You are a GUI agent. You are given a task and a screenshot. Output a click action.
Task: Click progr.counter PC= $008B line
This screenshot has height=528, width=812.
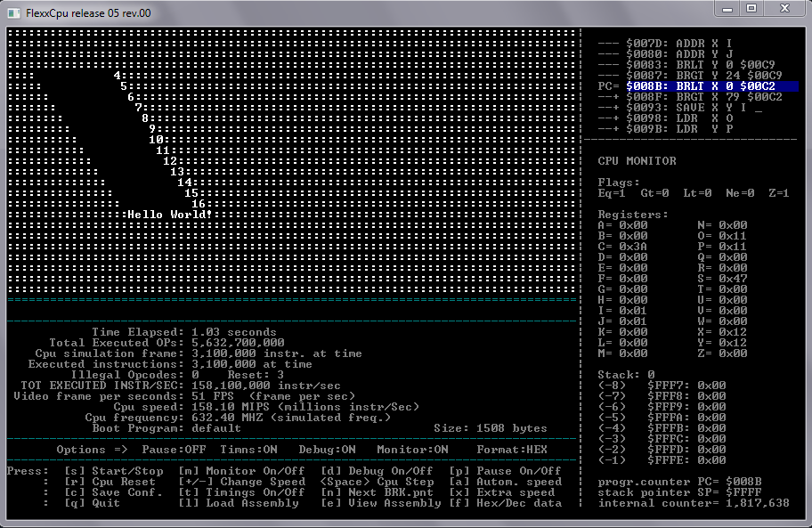tap(679, 482)
